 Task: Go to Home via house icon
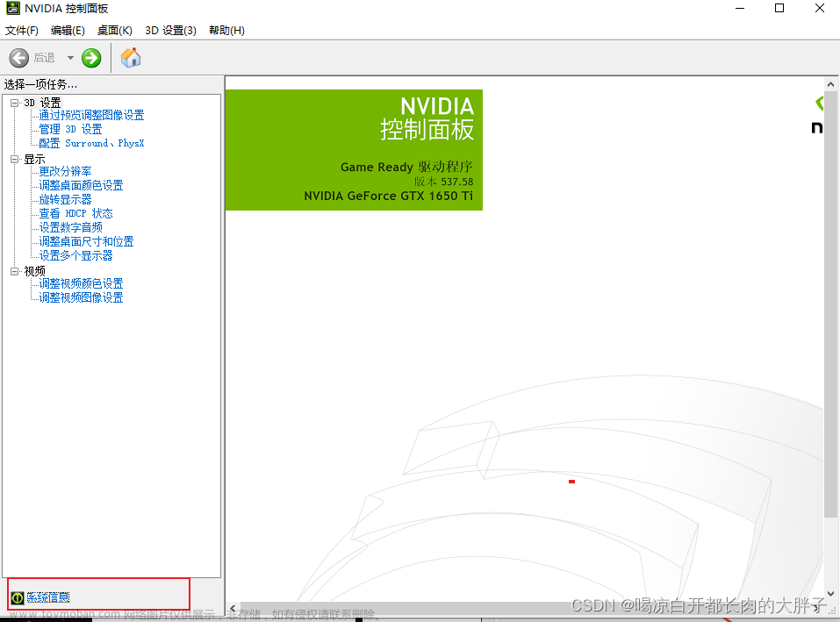pos(131,58)
